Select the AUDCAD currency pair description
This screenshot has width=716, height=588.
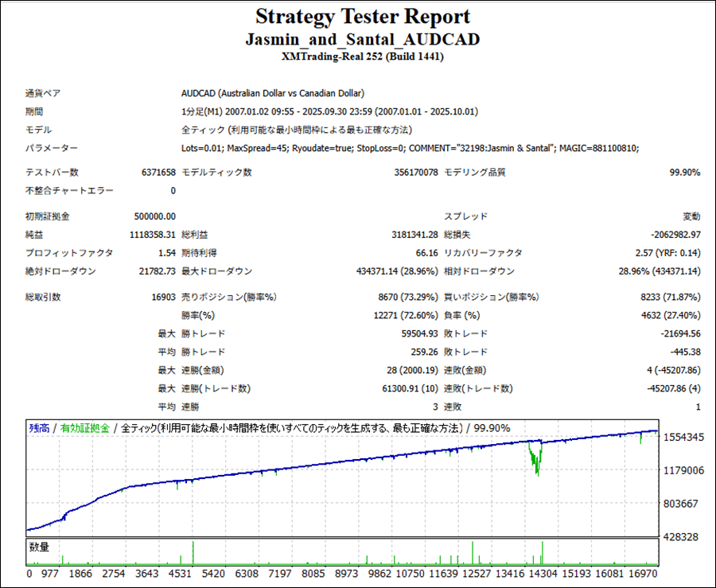272,93
